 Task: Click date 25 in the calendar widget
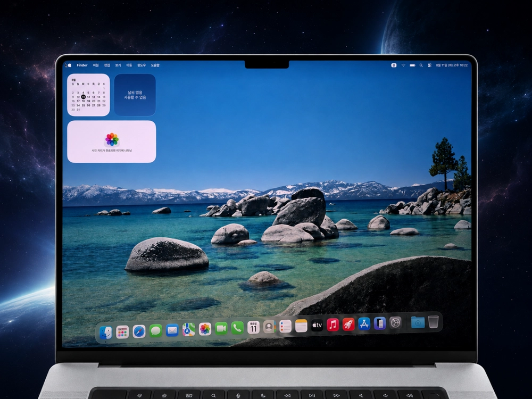click(83, 105)
